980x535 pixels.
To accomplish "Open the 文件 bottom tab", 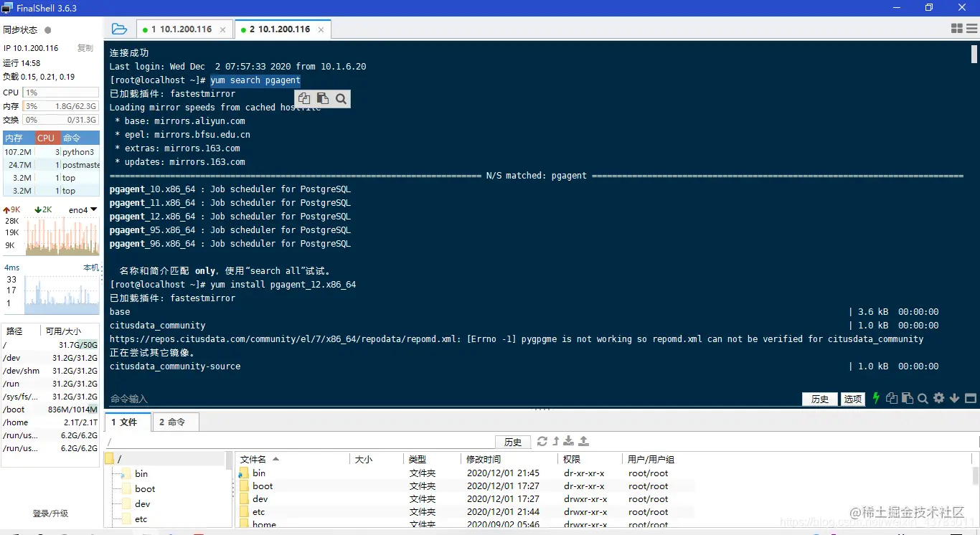I will pos(128,422).
